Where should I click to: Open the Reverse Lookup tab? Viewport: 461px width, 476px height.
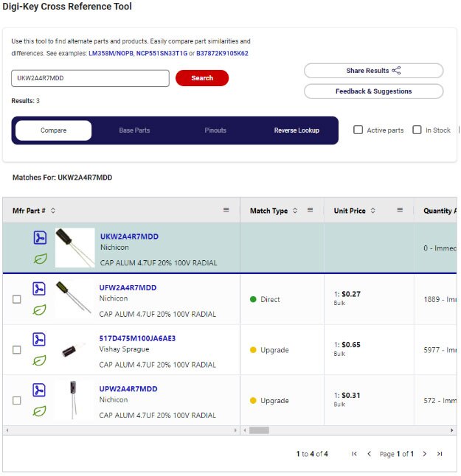pos(297,130)
